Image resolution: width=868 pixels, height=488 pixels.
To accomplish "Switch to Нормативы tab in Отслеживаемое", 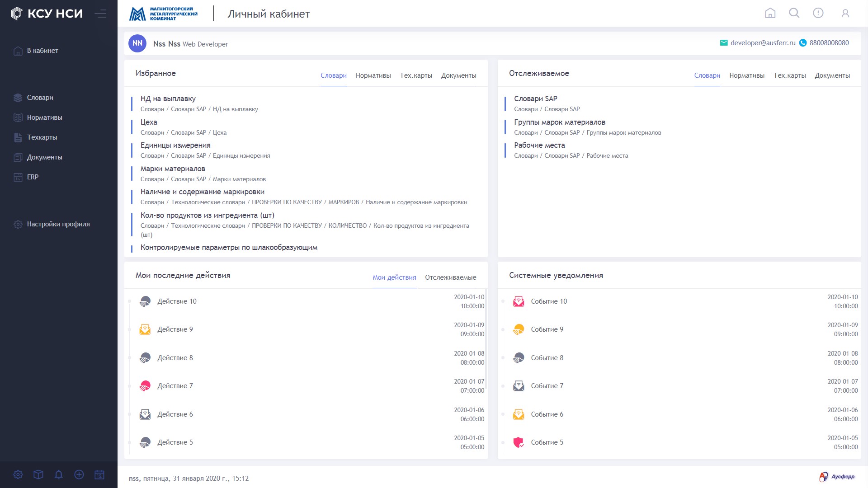I will pyautogui.click(x=747, y=75).
